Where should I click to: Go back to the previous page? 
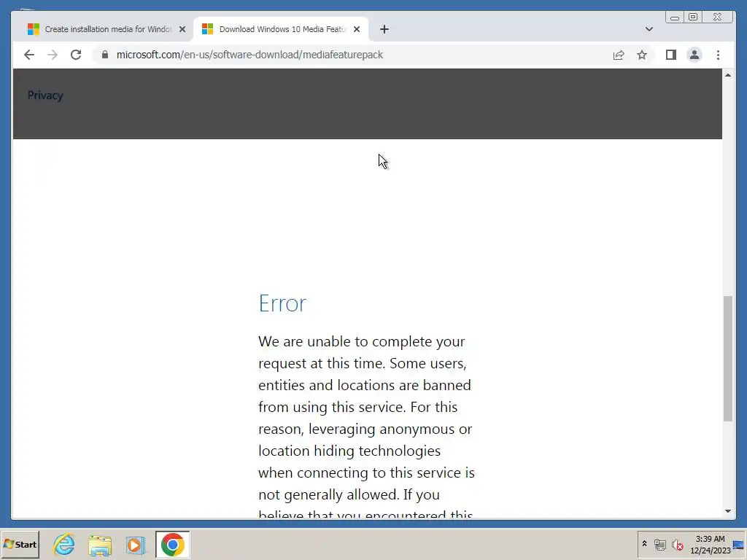tap(29, 55)
